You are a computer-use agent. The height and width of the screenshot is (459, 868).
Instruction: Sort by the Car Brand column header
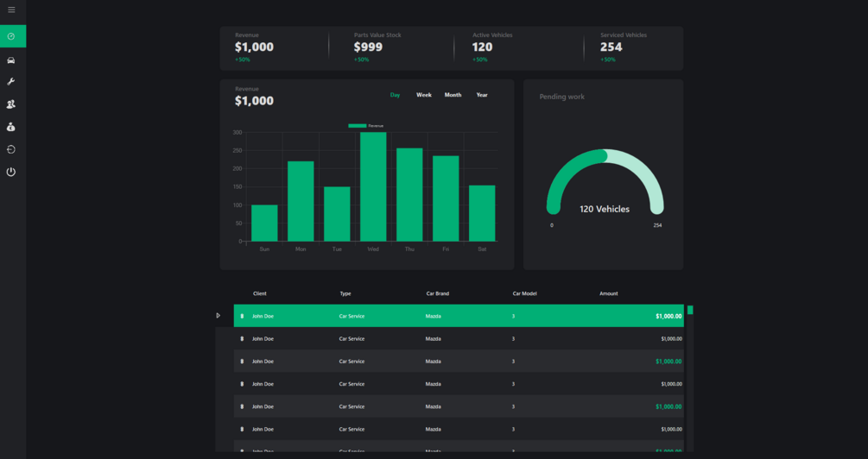(437, 293)
